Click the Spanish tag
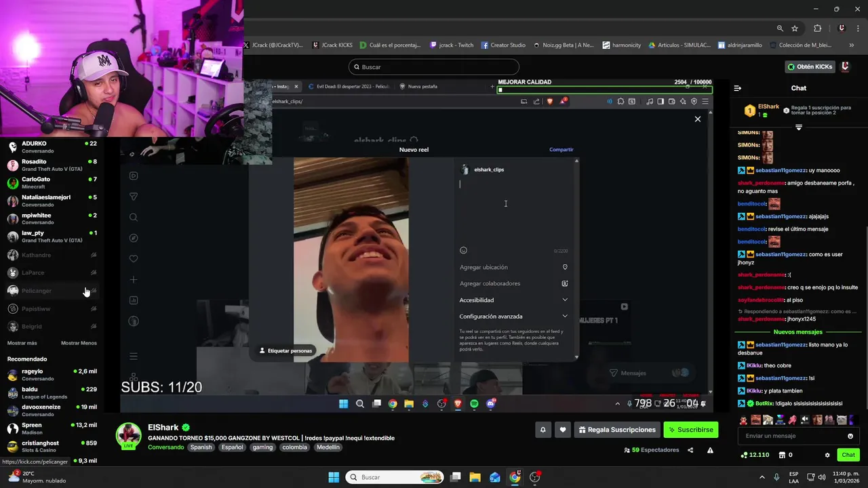868x488 pixels. point(201,447)
